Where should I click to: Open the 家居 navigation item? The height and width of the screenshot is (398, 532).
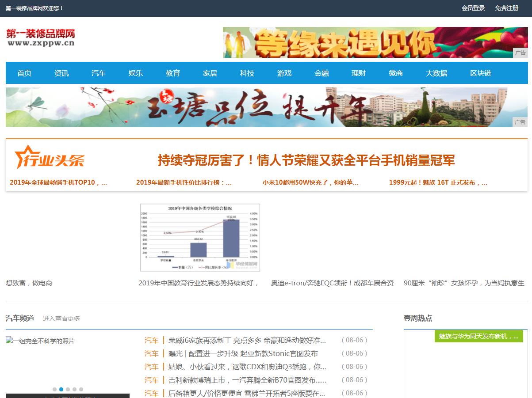pos(210,73)
